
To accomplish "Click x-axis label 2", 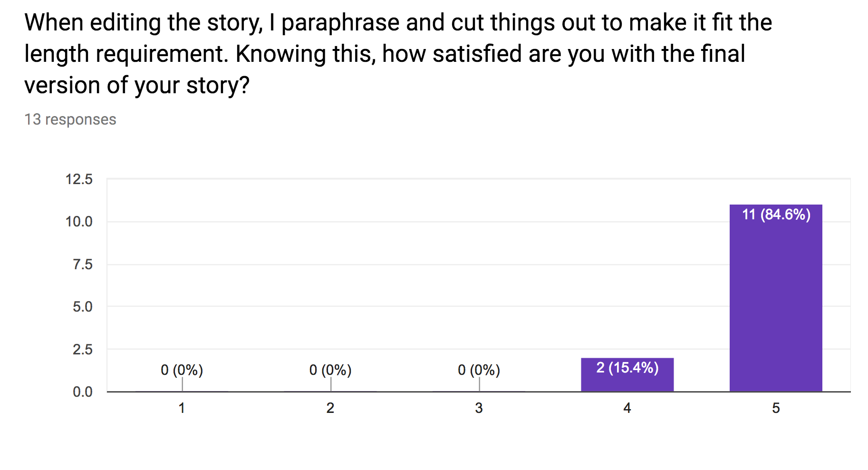I will [330, 408].
